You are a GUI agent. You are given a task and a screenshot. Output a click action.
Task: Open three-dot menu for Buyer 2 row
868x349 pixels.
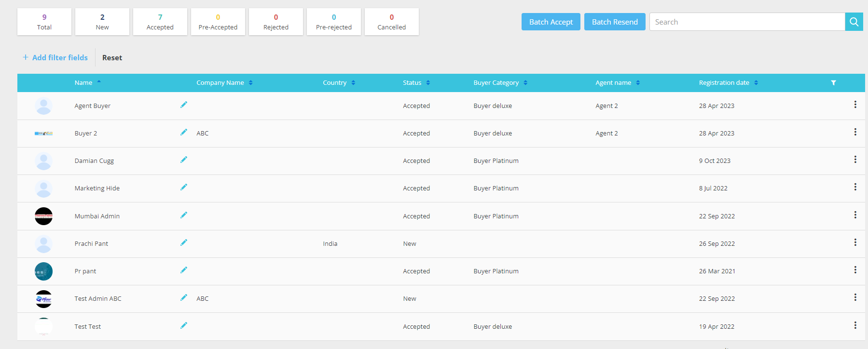(855, 132)
